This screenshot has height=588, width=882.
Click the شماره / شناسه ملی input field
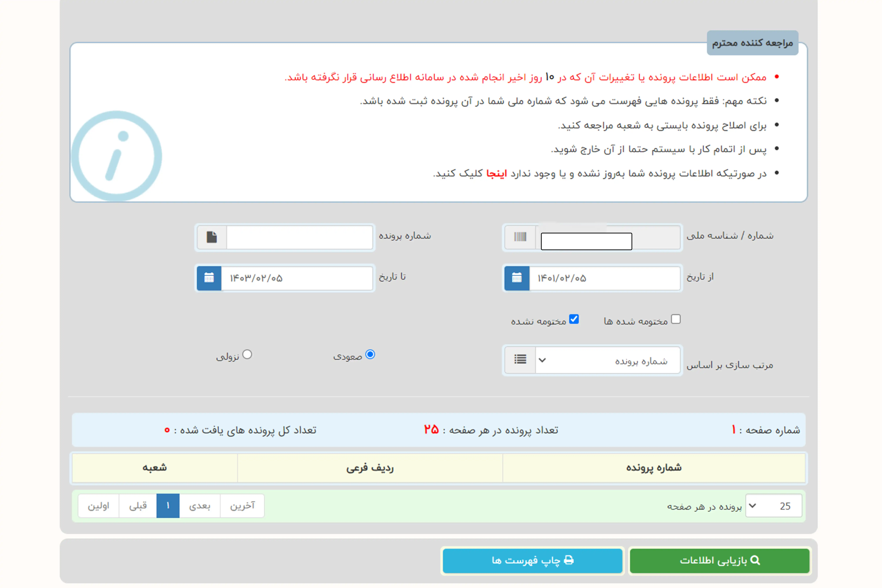pos(608,237)
